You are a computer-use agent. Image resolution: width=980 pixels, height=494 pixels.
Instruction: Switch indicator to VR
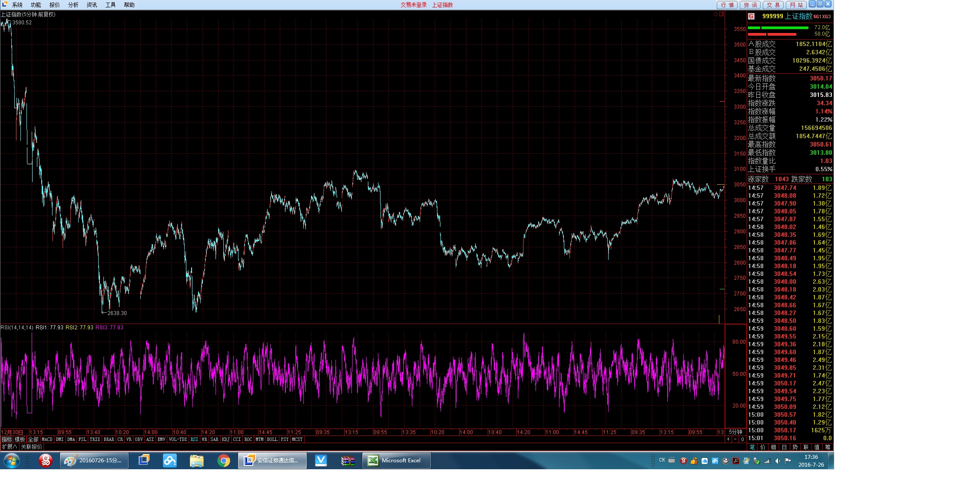pyautogui.click(x=129, y=439)
